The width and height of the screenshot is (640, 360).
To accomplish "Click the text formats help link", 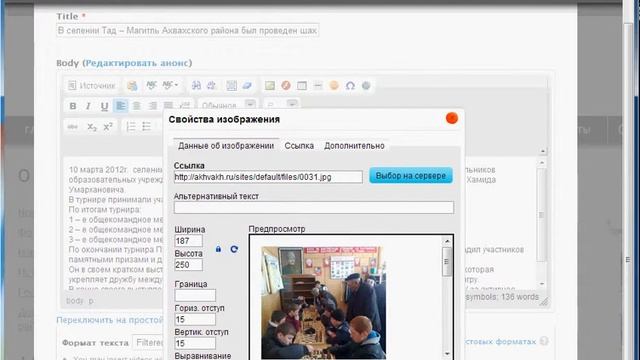I will point(501,341).
